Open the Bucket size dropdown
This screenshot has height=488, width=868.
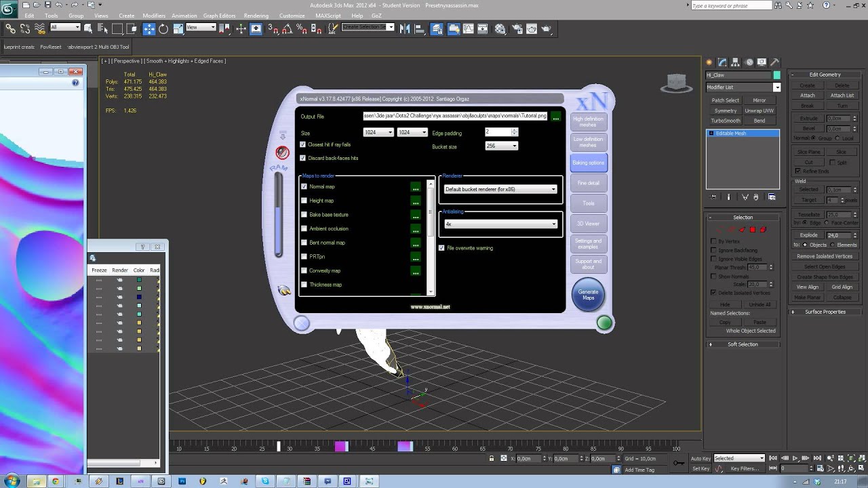coord(502,146)
